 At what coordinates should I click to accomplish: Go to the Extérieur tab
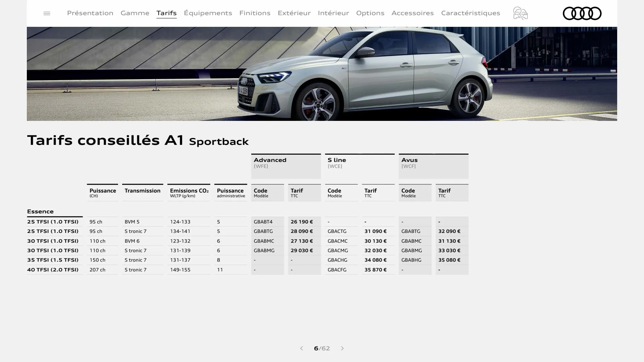(294, 13)
